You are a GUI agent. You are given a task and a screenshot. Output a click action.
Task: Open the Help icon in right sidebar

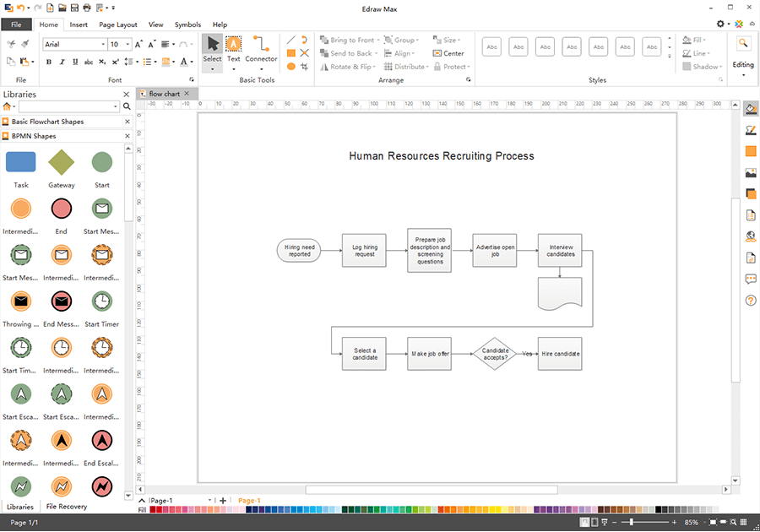tap(751, 301)
